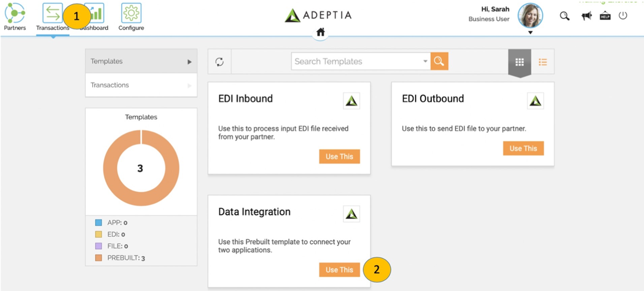Open the announcements megaphone icon
The height and width of the screenshot is (291, 644).
[x=586, y=16]
